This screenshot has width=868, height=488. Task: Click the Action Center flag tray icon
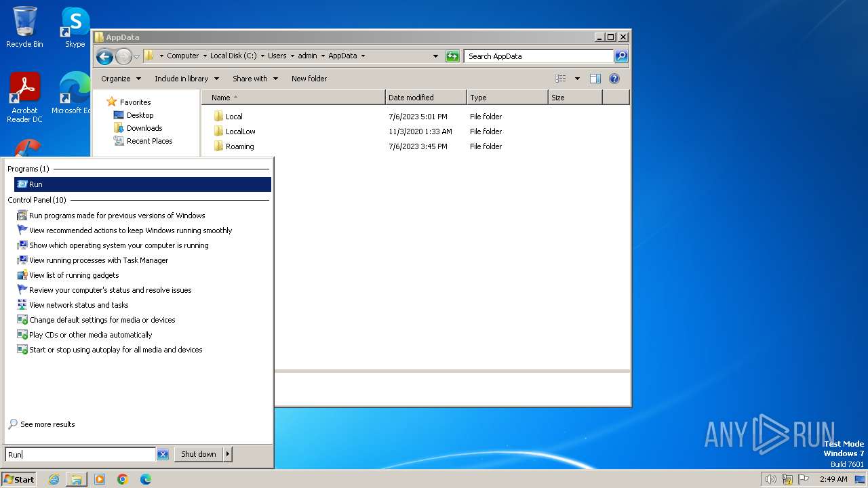pos(804,479)
